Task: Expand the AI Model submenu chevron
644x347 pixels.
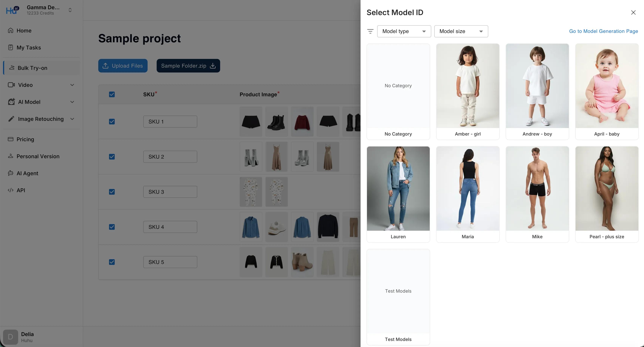Action: 72,102
